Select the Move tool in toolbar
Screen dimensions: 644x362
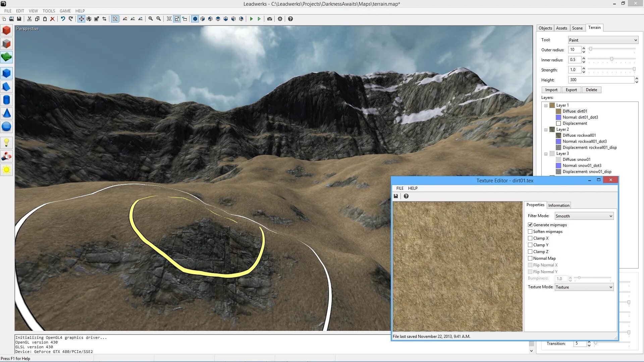81,18
